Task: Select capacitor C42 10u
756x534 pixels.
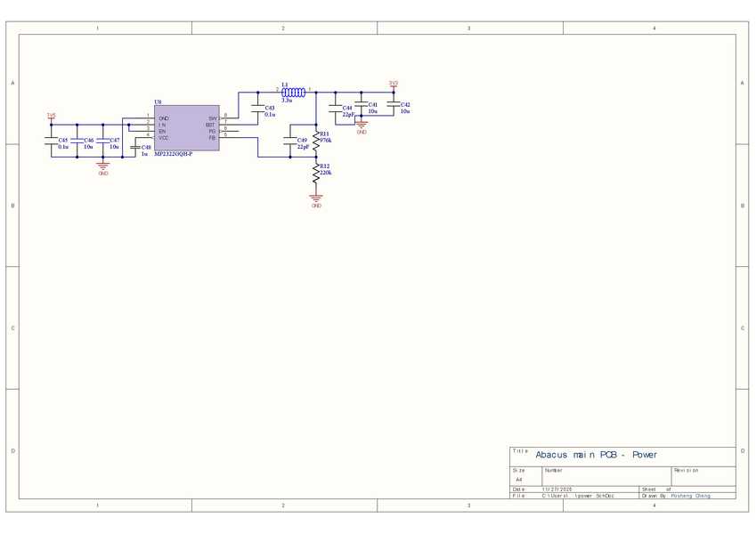Action: tap(393, 106)
